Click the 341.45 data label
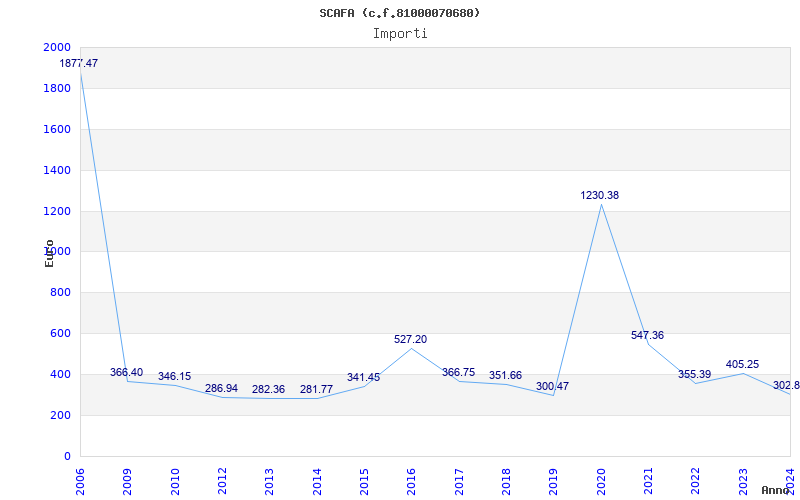 (x=363, y=378)
